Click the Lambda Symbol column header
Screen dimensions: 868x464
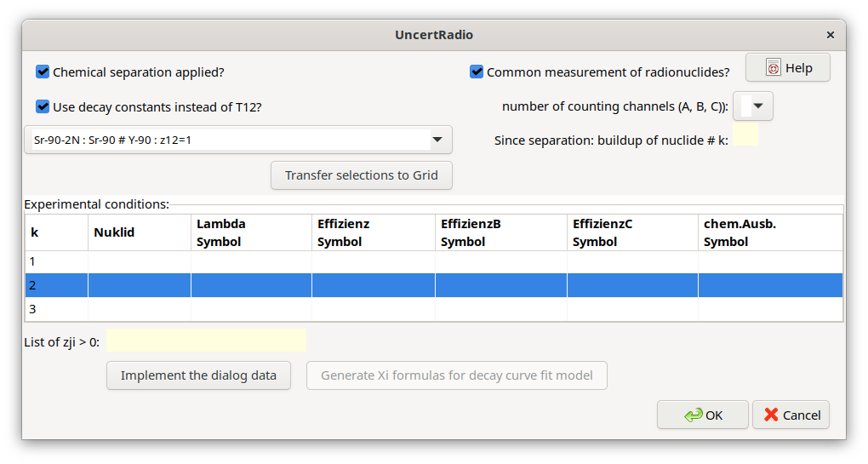pyautogui.click(x=250, y=232)
